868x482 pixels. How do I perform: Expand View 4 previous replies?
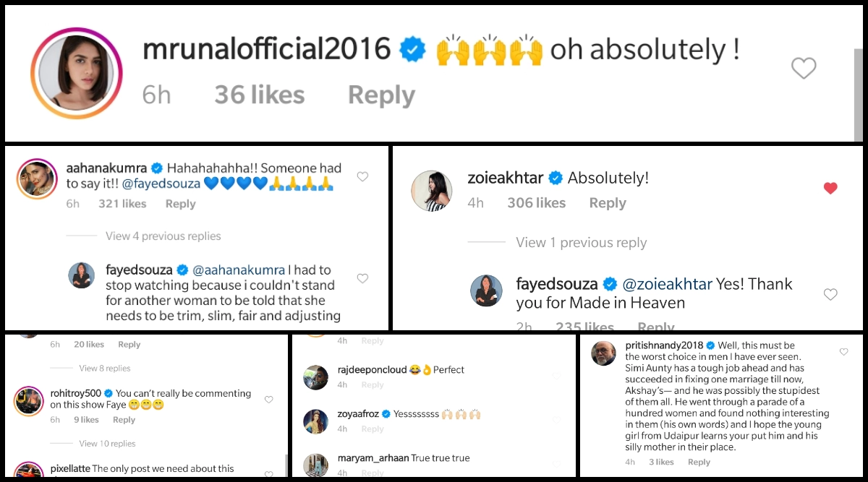163,236
